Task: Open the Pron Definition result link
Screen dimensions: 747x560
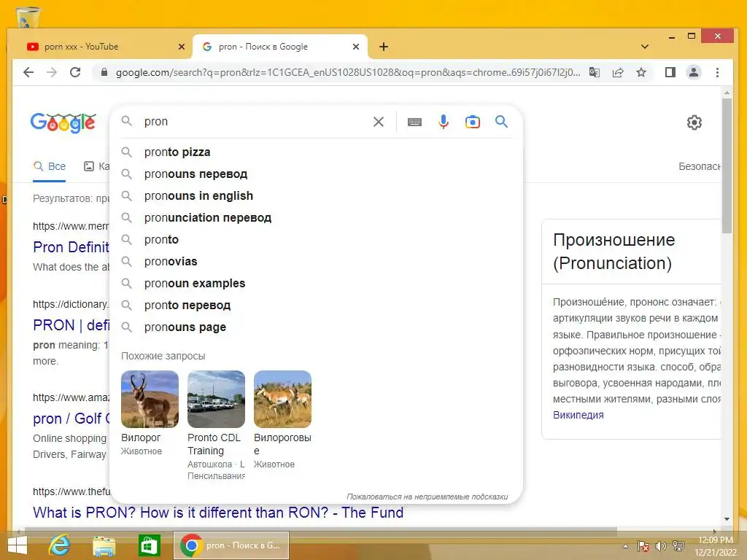Action: pos(71,247)
